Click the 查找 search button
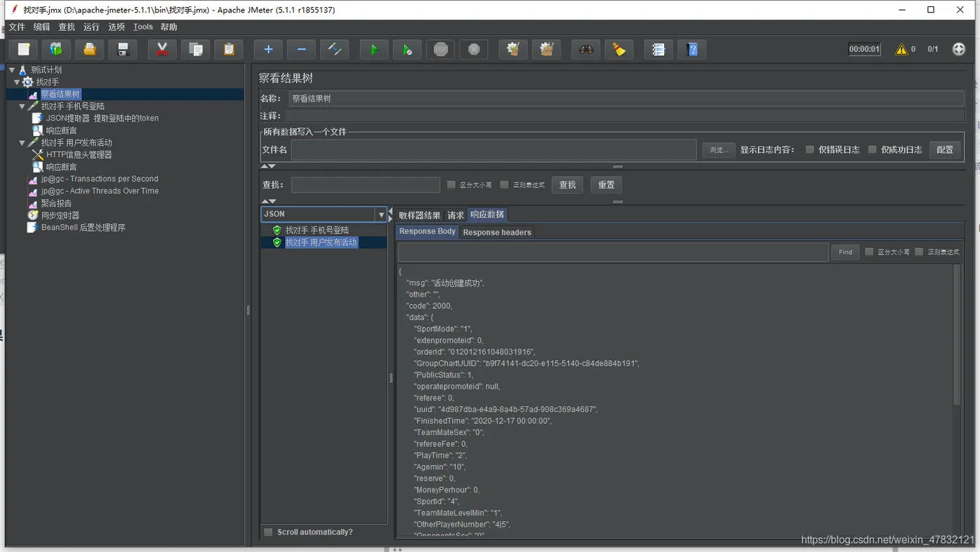This screenshot has height=552, width=980. pos(568,185)
